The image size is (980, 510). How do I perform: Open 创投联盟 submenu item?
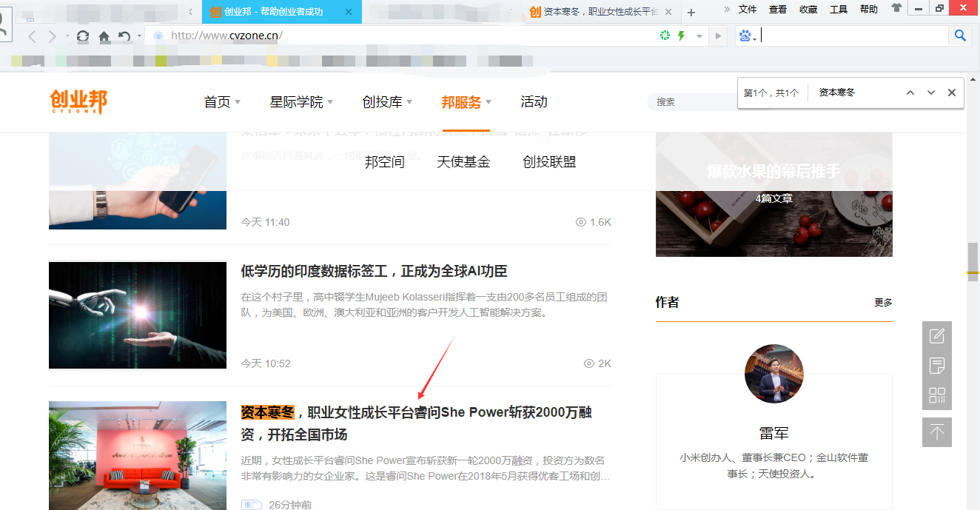click(549, 162)
